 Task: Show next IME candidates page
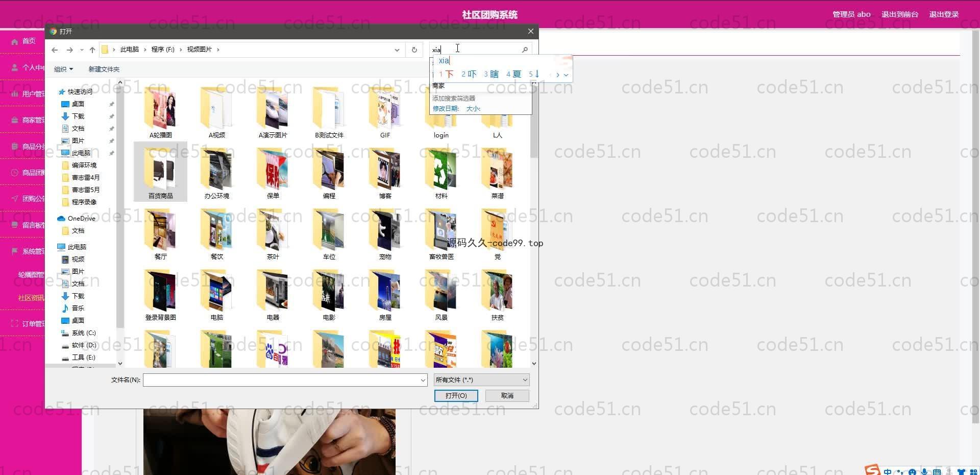pyautogui.click(x=558, y=75)
